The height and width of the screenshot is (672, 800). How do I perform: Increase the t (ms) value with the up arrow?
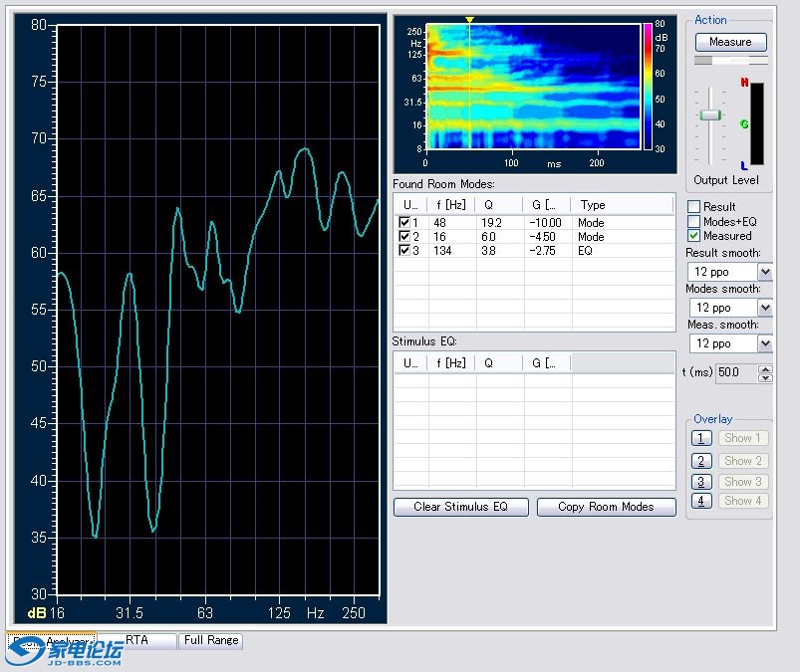click(x=765, y=368)
